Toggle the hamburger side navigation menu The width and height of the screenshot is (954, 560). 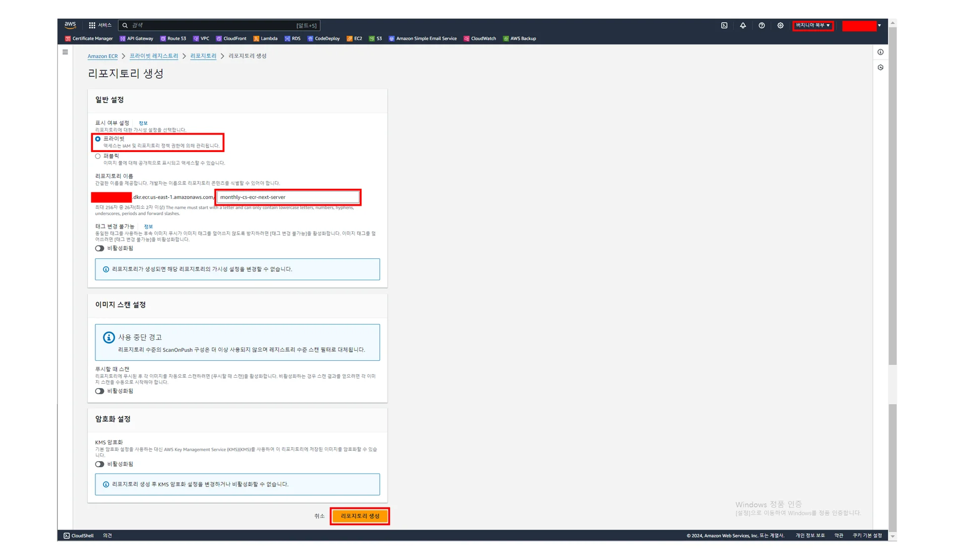tap(65, 52)
